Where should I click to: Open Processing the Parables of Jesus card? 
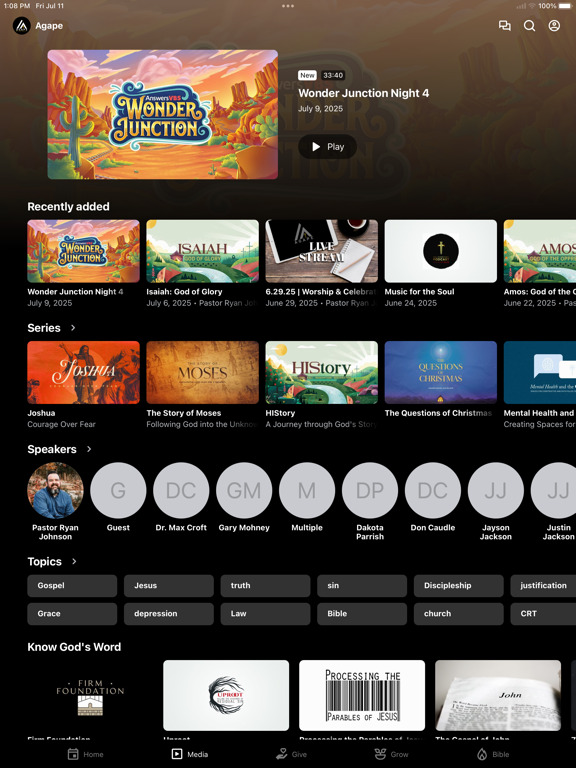tap(362, 696)
